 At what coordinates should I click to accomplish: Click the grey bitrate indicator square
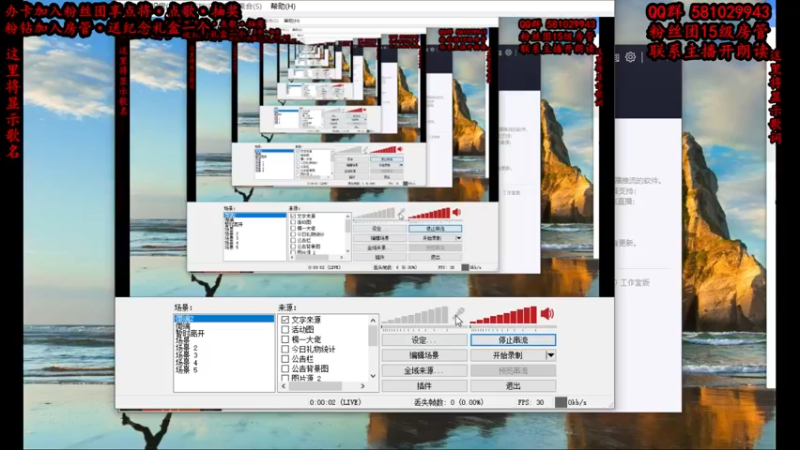[561, 402]
